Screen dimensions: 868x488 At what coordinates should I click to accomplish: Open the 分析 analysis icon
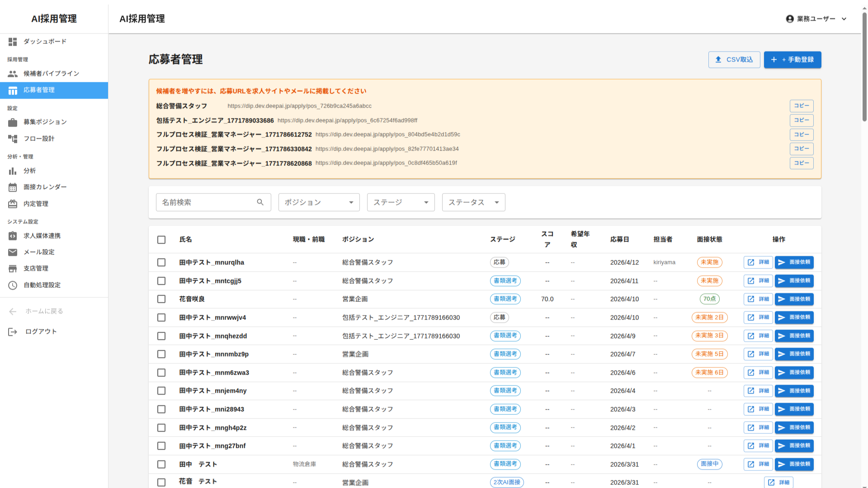(x=13, y=171)
